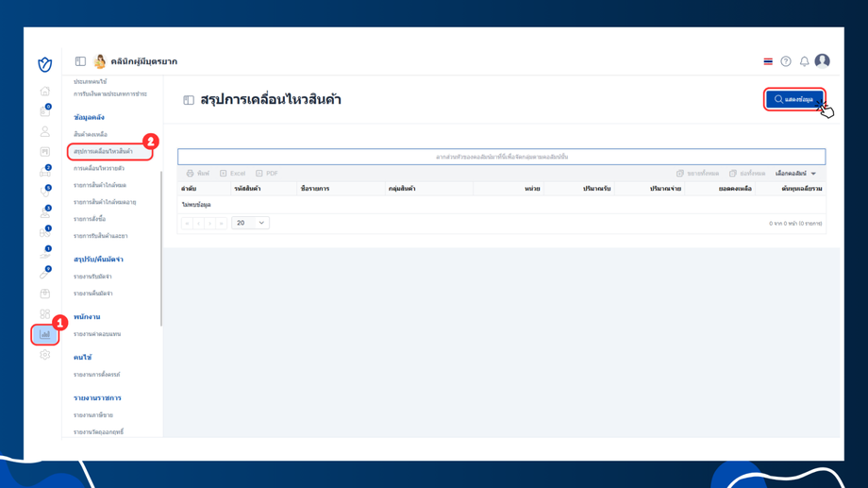Image resolution: width=868 pixels, height=488 pixels.
Task: Click the person icon in left sidebar
Action: click(45, 131)
